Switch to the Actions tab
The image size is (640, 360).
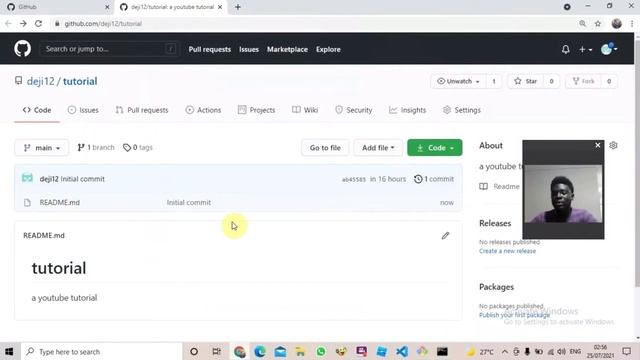pos(203,110)
